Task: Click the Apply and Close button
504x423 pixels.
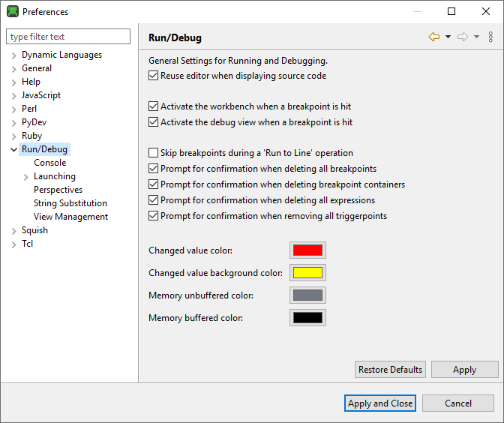Action: (380, 403)
